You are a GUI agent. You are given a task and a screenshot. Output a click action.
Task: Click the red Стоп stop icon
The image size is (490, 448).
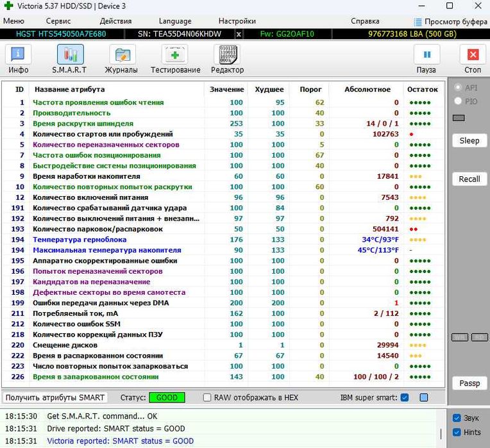473,54
